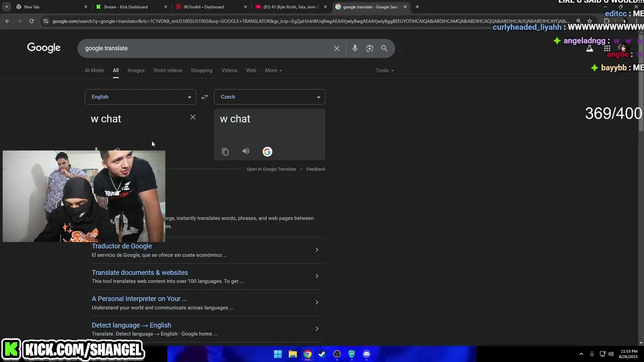Clear the Google search box text
Image resolution: width=644 pixels, height=362 pixels.
pos(337,48)
